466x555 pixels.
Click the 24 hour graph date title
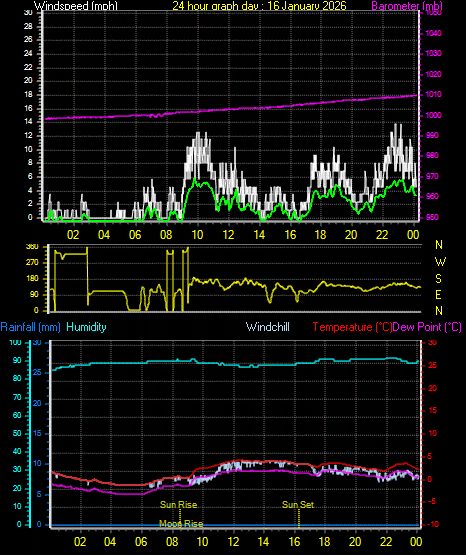coord(259,5)
